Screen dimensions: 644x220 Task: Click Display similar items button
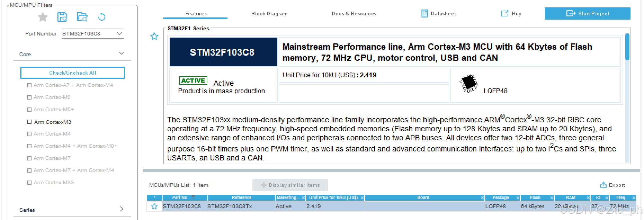click(290, 185)
